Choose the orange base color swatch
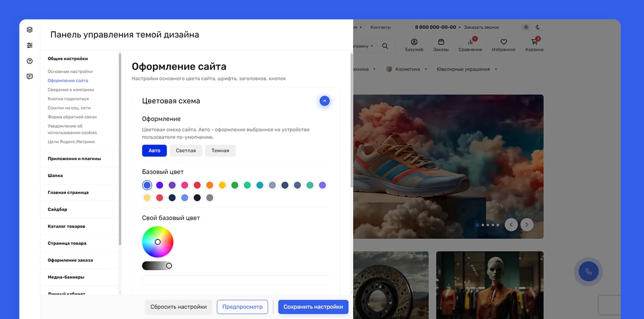 (x=210, y=185)
